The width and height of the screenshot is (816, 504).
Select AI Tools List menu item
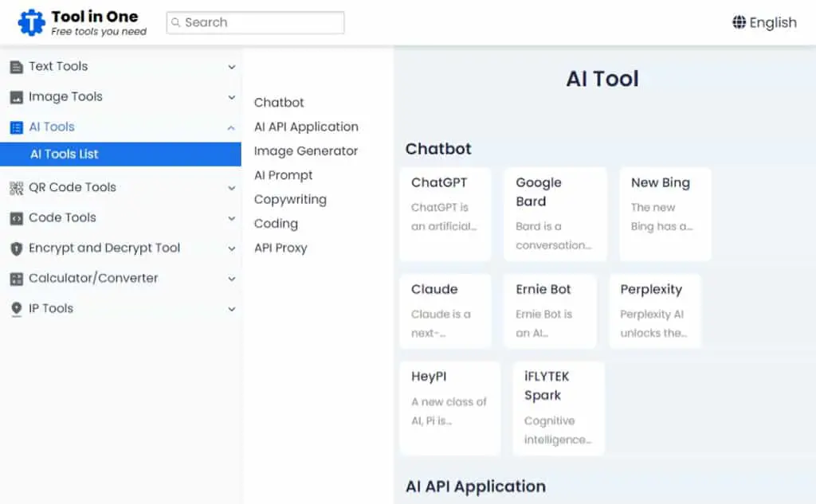click(120, 154)
